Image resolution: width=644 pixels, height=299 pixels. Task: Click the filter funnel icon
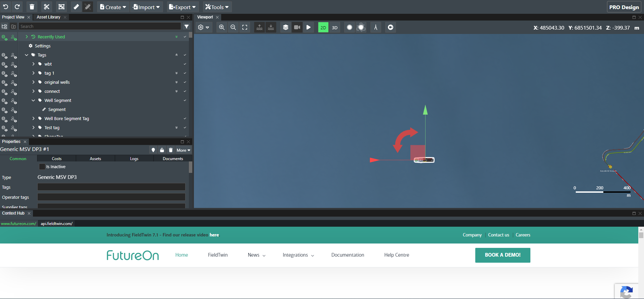[x=187, y=26]
